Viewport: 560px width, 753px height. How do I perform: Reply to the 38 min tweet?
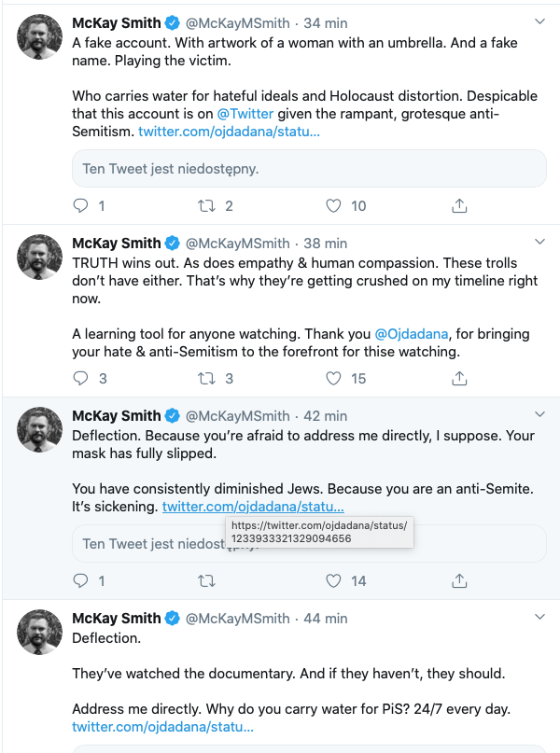[80, 379]
